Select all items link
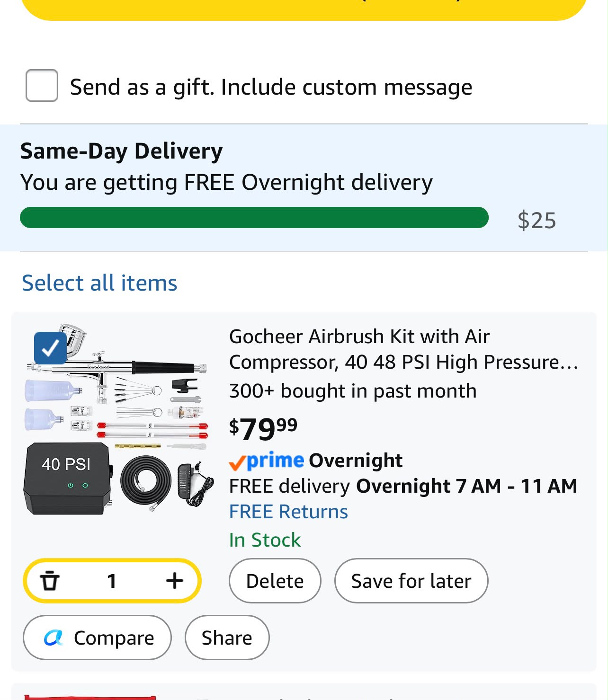The image size is (608, 700). pyautogui.click(x=99, y=283)
